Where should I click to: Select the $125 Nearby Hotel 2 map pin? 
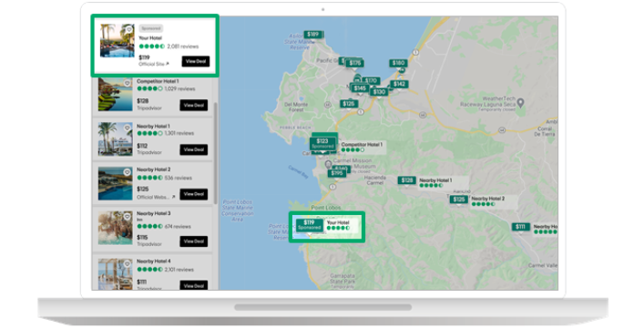pos(459,200)
